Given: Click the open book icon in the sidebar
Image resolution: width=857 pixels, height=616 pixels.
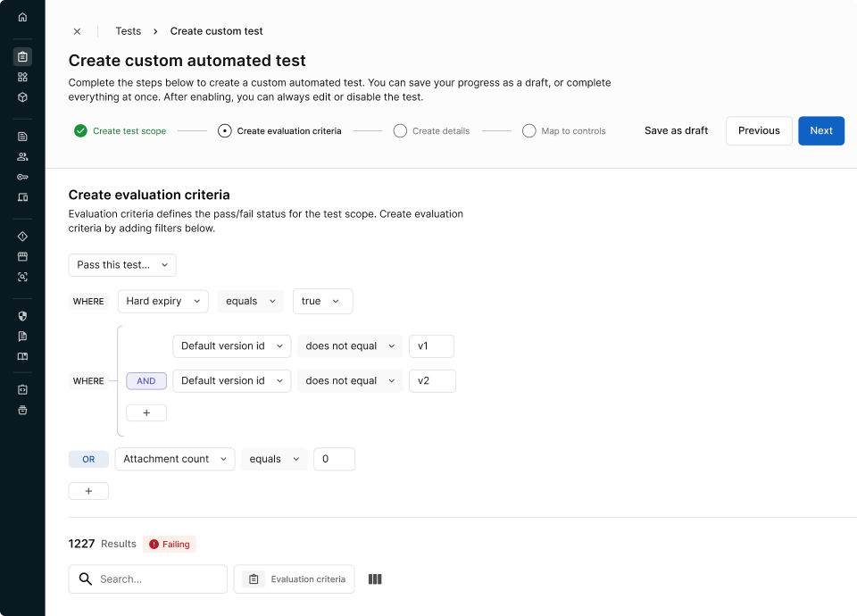Looking at the screenshot, I should [x=22, y=356].
